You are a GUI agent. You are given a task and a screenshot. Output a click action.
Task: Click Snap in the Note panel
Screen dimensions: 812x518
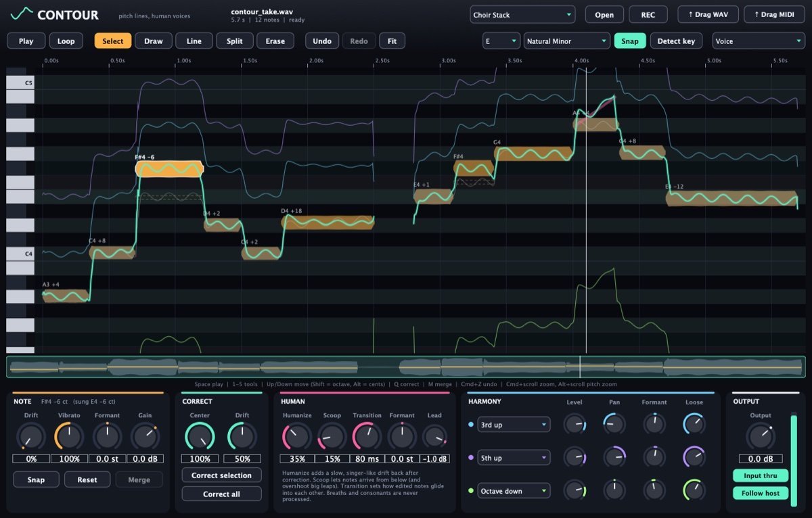37,479
